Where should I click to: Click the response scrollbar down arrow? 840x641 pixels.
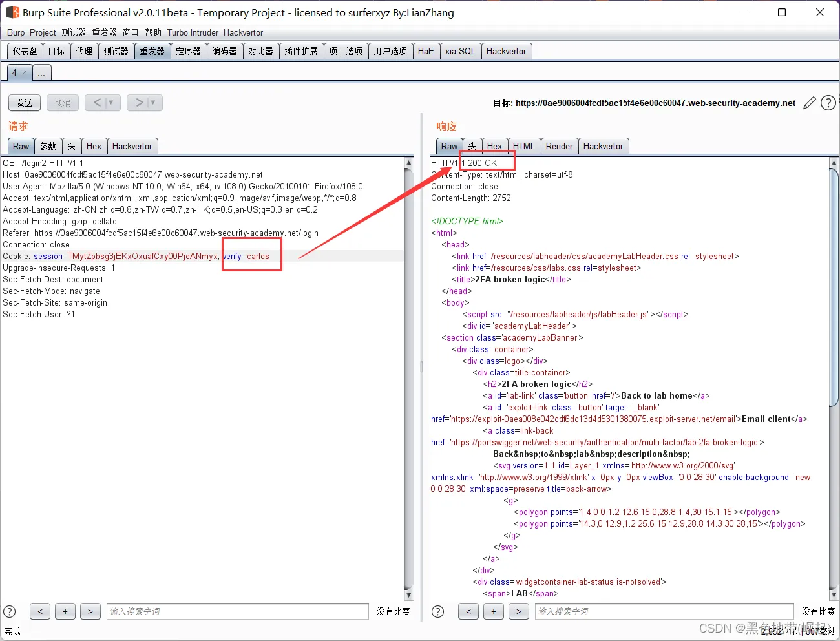pyautogui.click(x=834, y=595)
